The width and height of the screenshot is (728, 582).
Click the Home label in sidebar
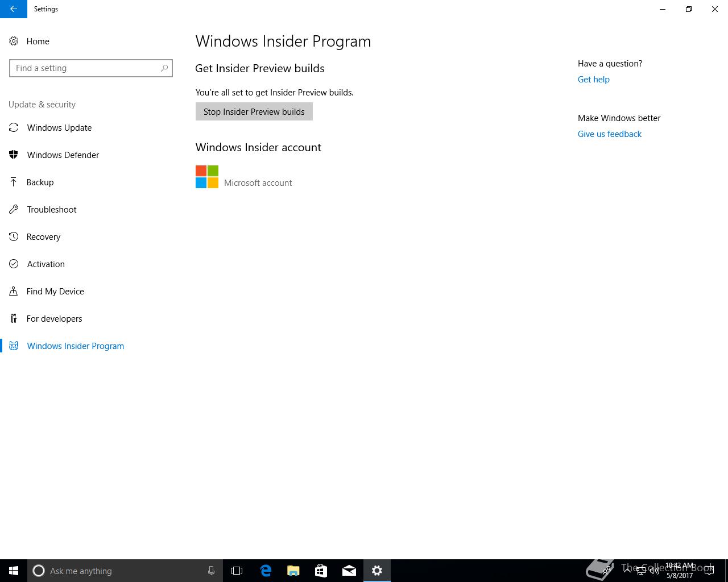tap(38, 41)
